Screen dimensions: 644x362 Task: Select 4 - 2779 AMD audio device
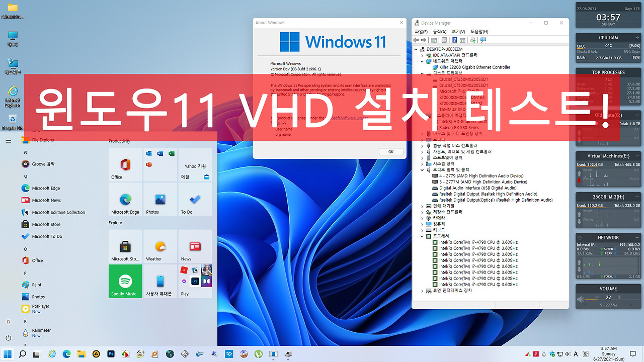click(478, 176)
